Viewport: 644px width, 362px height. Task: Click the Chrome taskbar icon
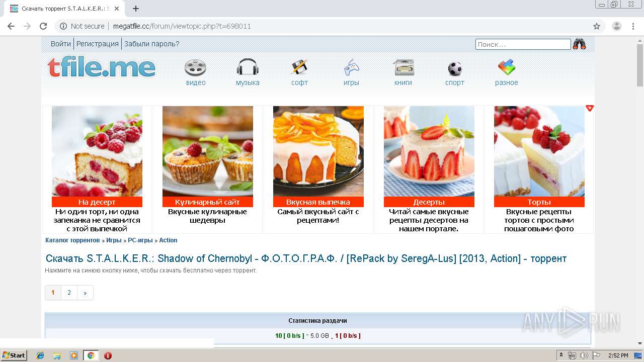[x=91, y=355]
